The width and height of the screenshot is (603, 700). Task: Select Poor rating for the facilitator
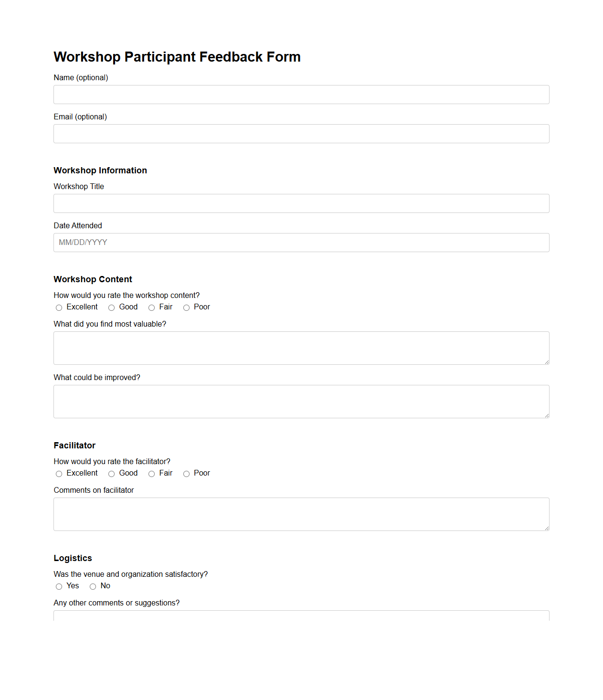click(x=186, y=474)
